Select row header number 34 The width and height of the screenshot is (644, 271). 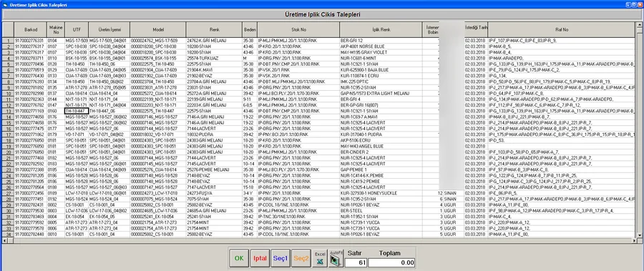8,234
